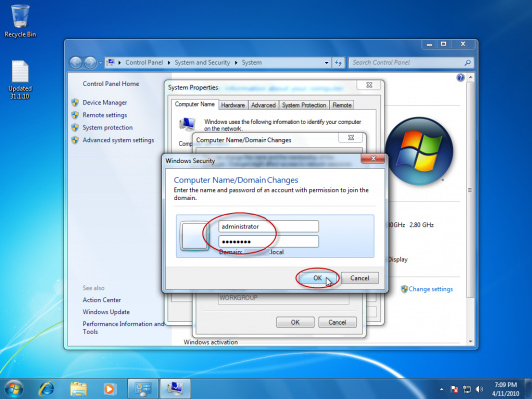This screenshot has width=532, height=399.
Task: Click the volume speaker tray icon
Action: 479,389
